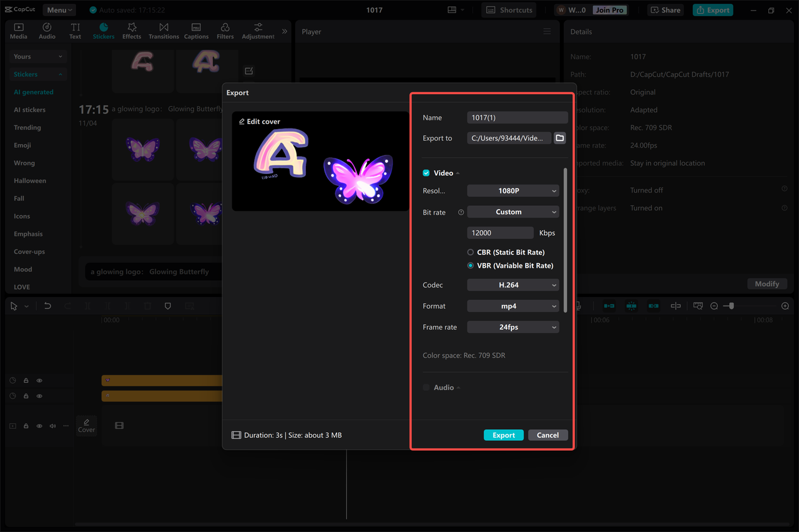Image resolution: width=799 pixels, height=532 pixels.
Task: Mute the main track speaker icon
Action: click(x=52, y=426)
